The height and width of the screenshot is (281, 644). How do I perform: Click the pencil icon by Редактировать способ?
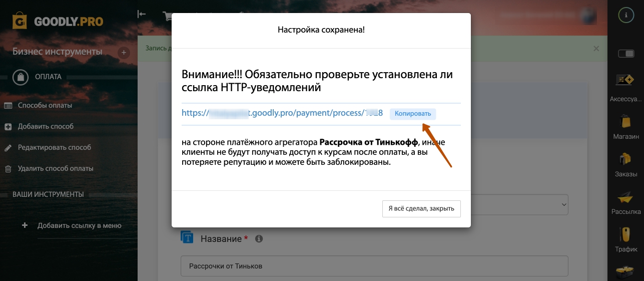click(8, 147)
